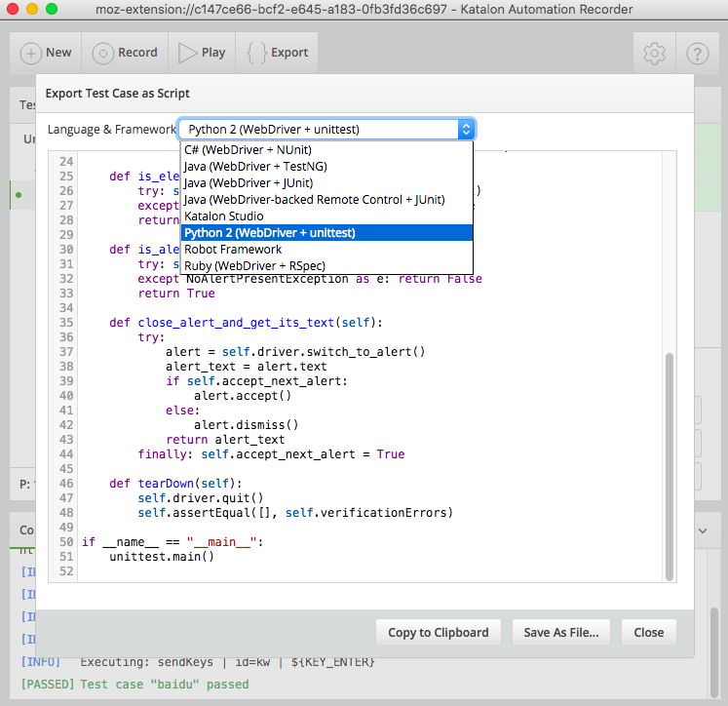Click the def close_alert_and_get_its_text line
The image size is (728, 706).
(246, 323)
